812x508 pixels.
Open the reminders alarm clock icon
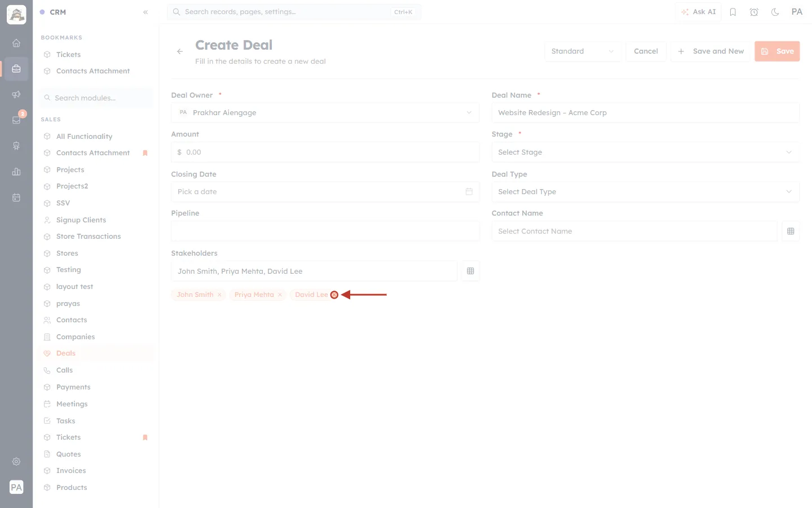754,12
